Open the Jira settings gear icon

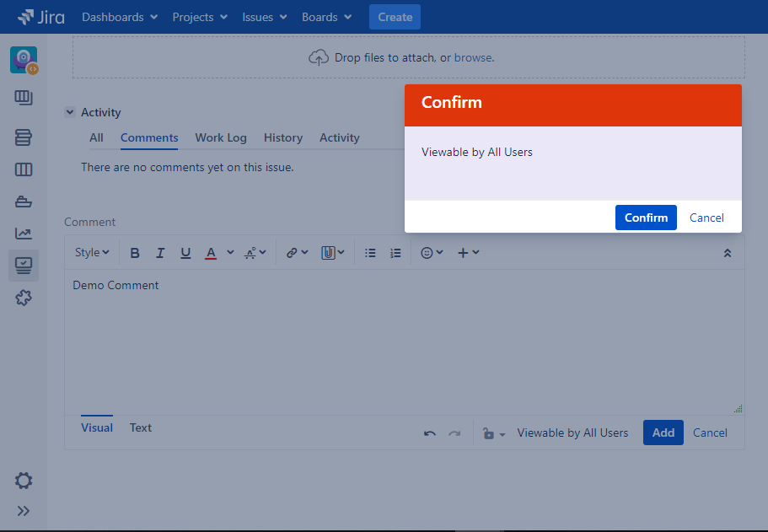(x=24, y=481)
